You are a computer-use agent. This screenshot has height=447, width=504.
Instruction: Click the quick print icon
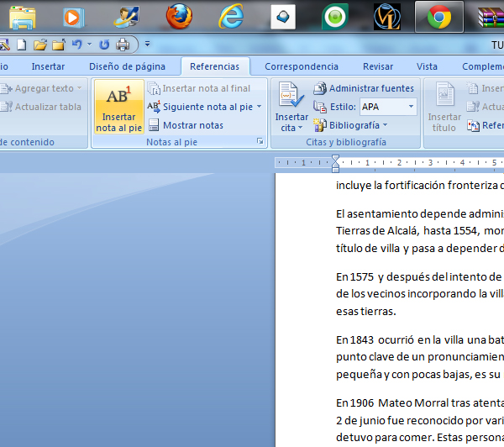pos(123,45)
